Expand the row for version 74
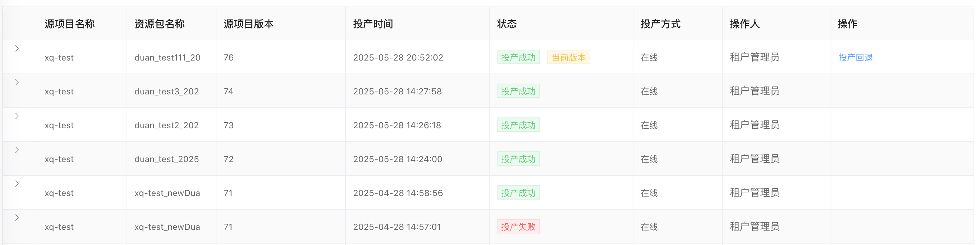 17,82
